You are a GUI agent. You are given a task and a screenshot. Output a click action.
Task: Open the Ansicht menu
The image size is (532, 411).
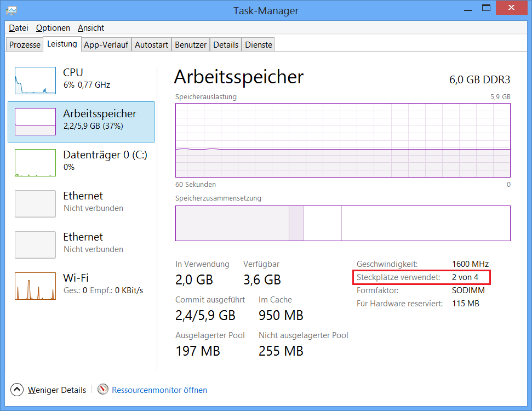(91, 28)
